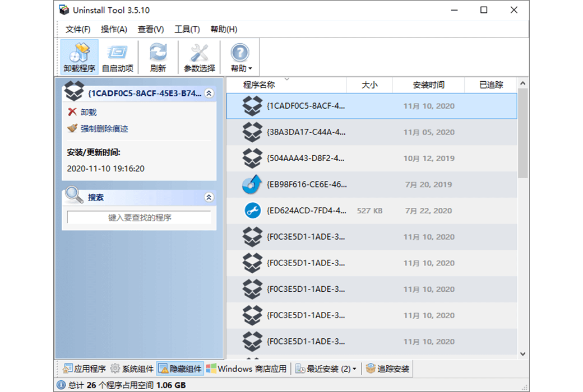Open the 帮助 help toolbar dropdown
Viewport: 583px width, 392px height.
(x=240, y=57)
